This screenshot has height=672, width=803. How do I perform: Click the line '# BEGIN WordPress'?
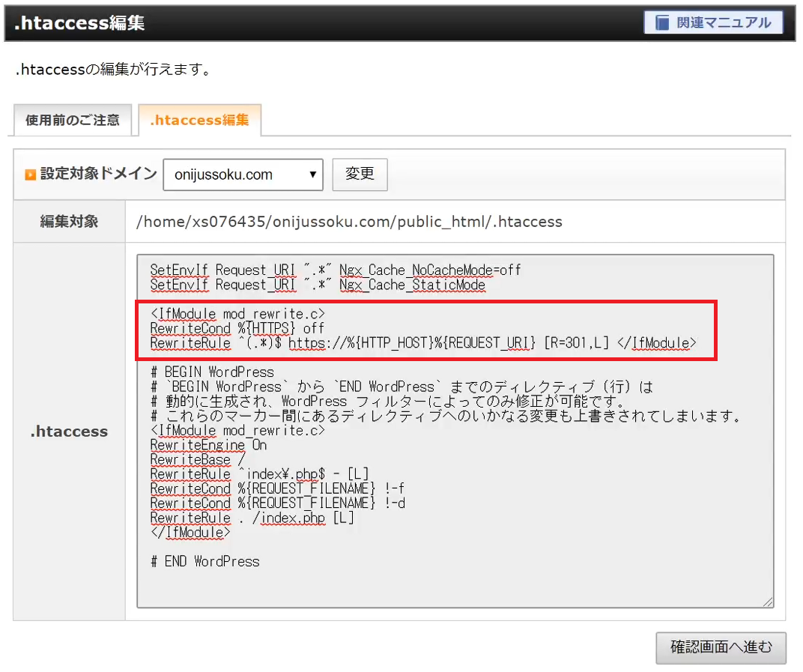213,372
